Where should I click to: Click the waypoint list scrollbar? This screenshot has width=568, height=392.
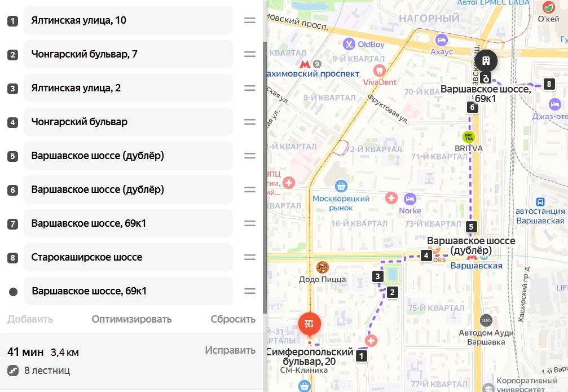[265, 178]
